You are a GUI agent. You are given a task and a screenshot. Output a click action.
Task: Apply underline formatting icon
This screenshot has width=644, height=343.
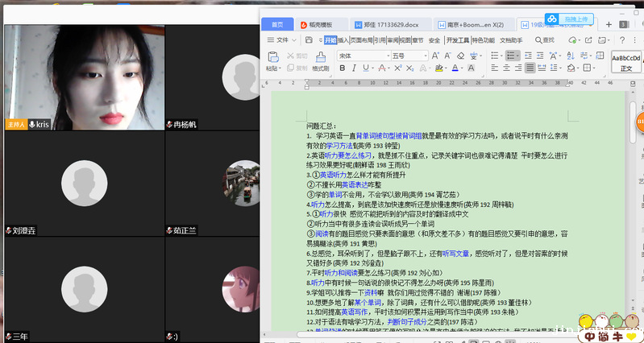click(x=364, y=68)
